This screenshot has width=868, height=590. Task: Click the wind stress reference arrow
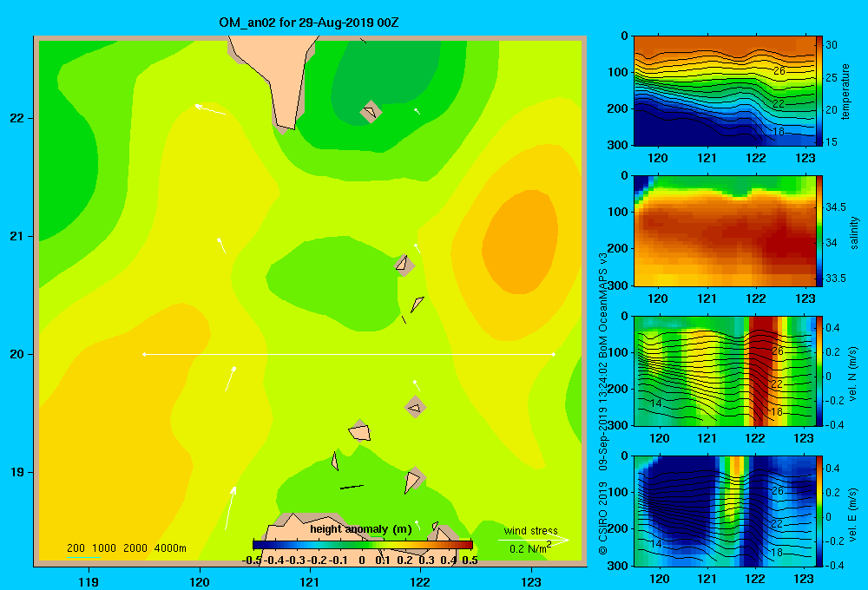(x=533, y=540)
